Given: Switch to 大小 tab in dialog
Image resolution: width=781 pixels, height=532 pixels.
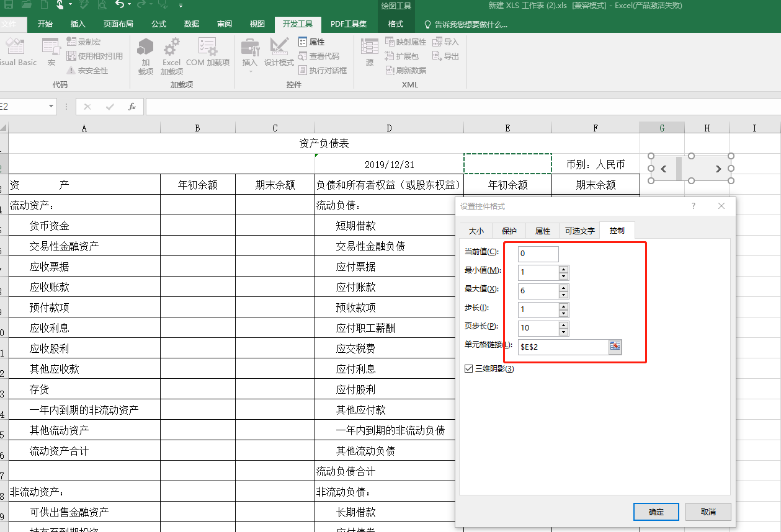Looking at the screenshot, I should click(x=476, y=231).
